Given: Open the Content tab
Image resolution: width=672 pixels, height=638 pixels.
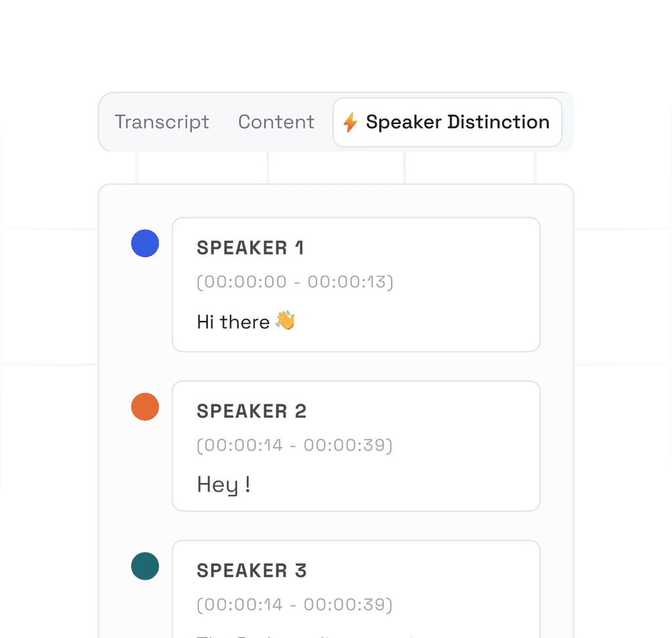Looking at the screenshot, I should [276, 122].
